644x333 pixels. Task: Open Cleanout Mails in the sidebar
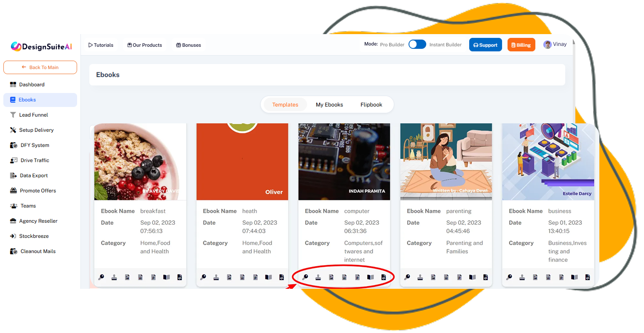pyautogui.click(x=40, y=251)
